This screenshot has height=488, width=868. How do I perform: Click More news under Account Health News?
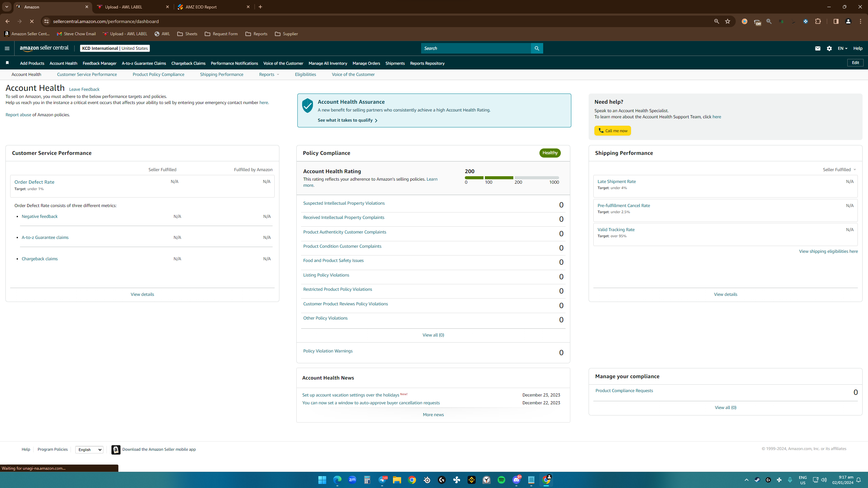(433, 415)
